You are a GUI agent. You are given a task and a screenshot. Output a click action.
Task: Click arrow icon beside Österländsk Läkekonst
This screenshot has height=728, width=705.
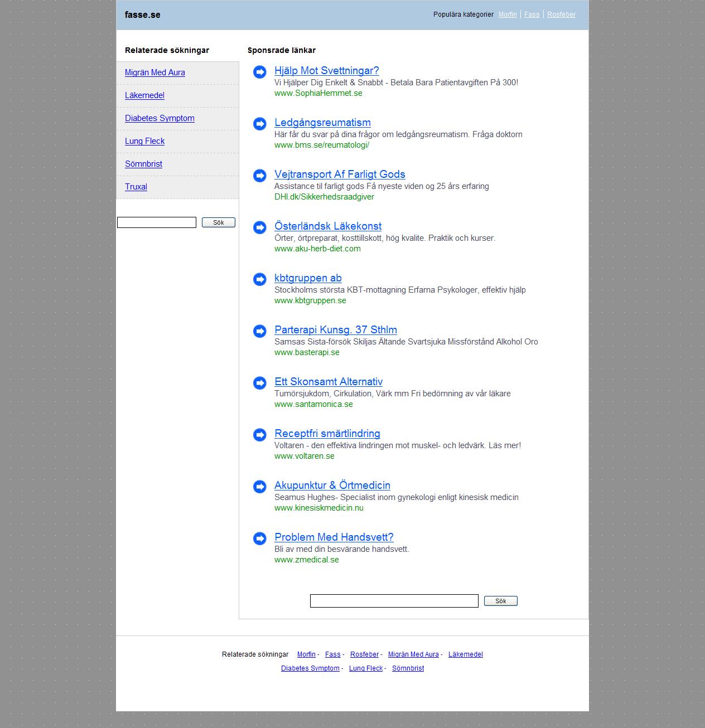coord(260,227)
